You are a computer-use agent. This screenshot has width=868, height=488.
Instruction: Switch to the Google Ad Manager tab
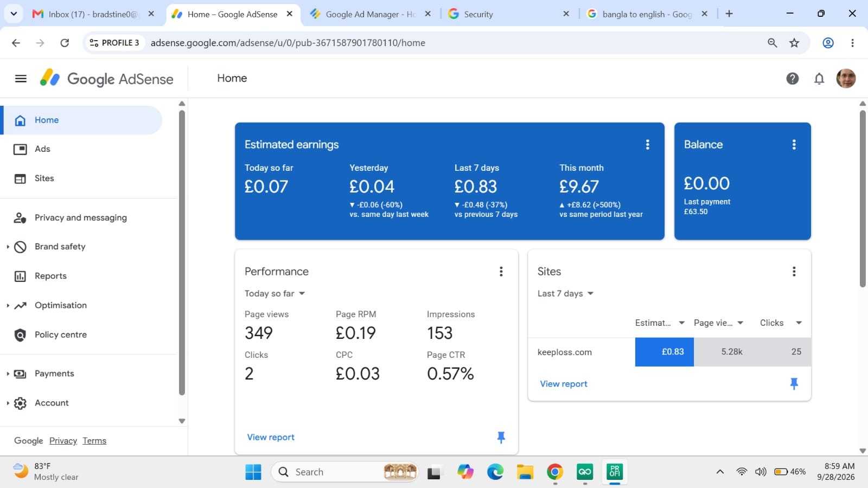coord(371,14)
